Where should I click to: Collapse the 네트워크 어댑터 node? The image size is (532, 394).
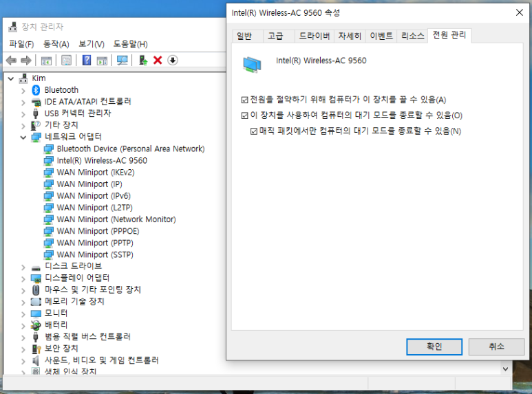23,138
